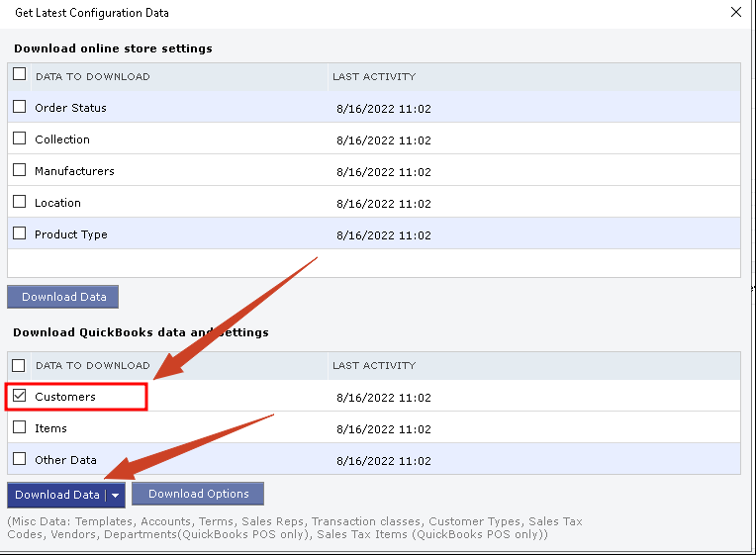Click the Product Type row label
The width and height of the screenshot is (756, 555).
[71, 234]
